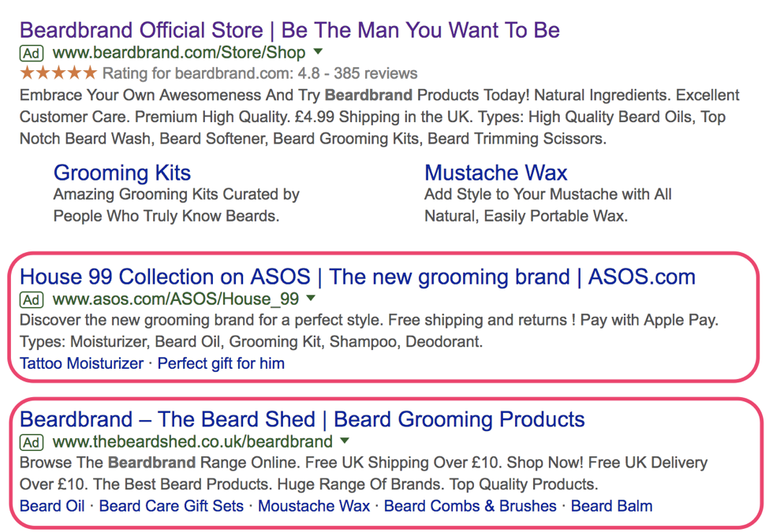Open the House 99 Collection on ASOS headline
This screenshot has width=769, height=532.
(x=357, y=277)
